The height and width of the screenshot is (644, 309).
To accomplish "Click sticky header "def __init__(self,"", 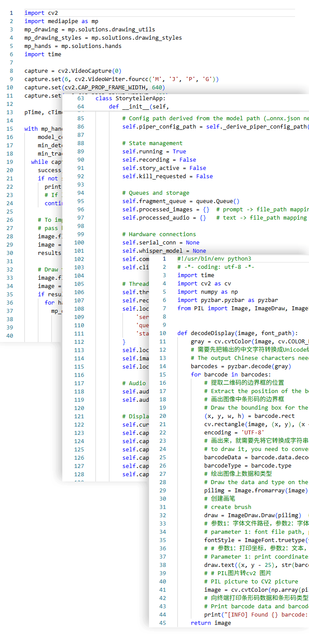I will [x=139, y=107].
